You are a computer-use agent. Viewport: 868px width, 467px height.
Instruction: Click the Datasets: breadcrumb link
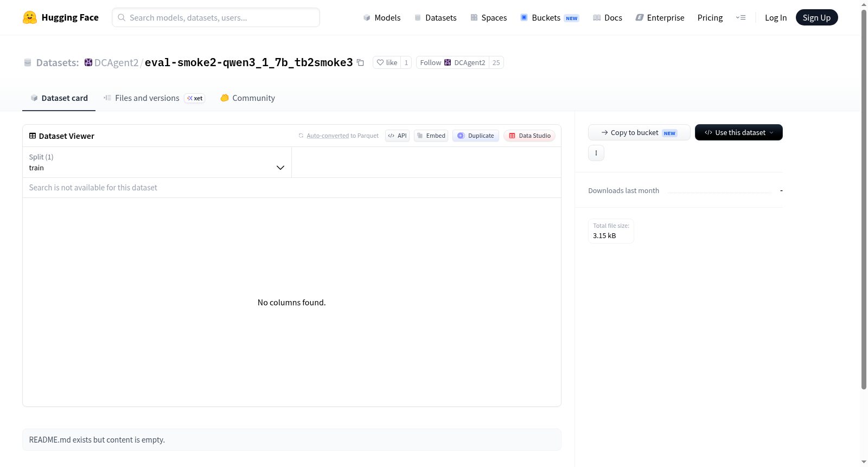(58, 62)
